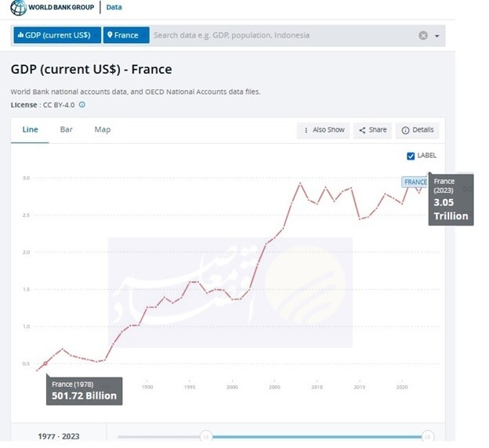Click the end handle of year range slider
Viewport: 489px width, 448px height.
click(427, 436)
